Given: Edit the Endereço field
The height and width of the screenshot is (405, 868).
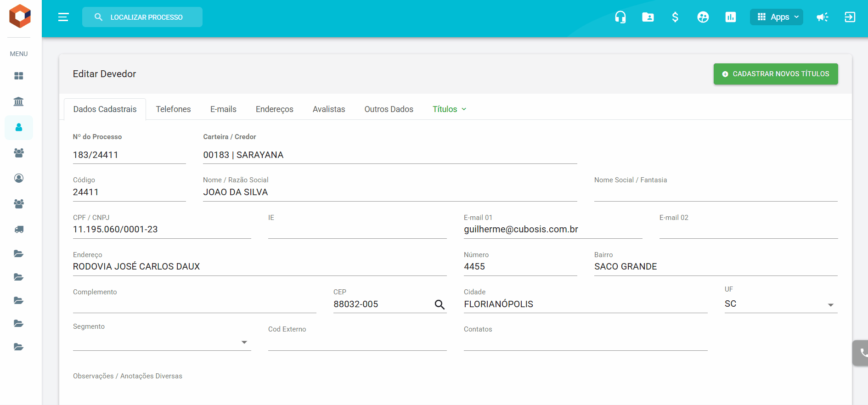Looking at the screenshot, I should click(260, 267).
